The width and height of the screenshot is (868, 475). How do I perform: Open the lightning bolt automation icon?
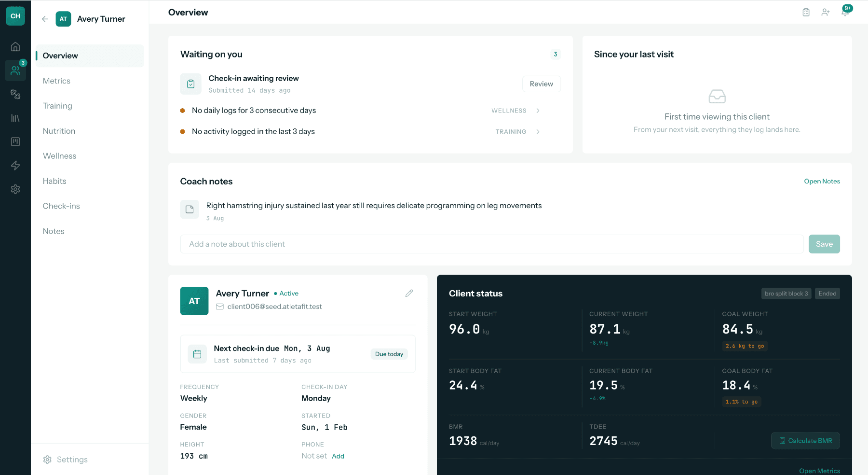pos(15,166)
